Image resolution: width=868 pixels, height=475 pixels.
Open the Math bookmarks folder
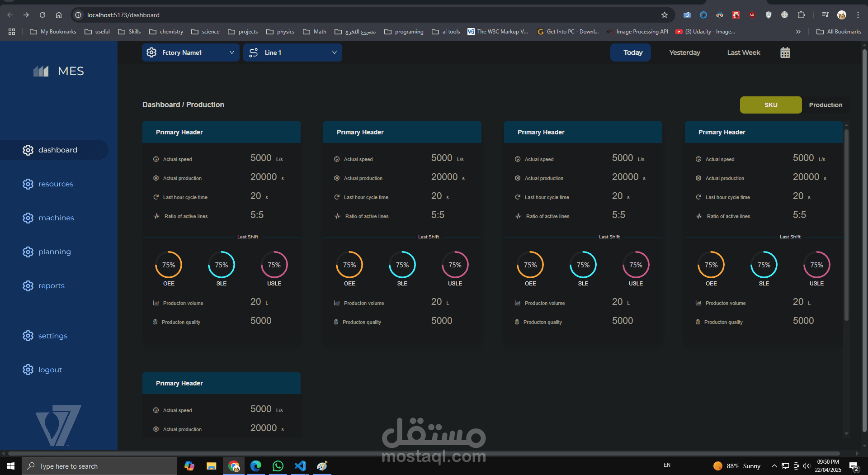315,32
